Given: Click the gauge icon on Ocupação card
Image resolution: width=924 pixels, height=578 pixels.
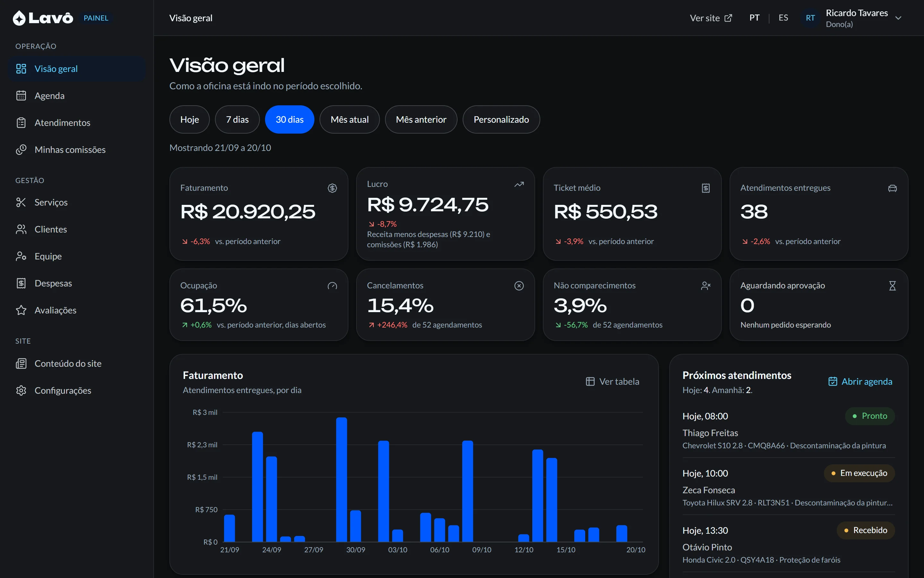Looking at the screenshot, I should (332, 285).
